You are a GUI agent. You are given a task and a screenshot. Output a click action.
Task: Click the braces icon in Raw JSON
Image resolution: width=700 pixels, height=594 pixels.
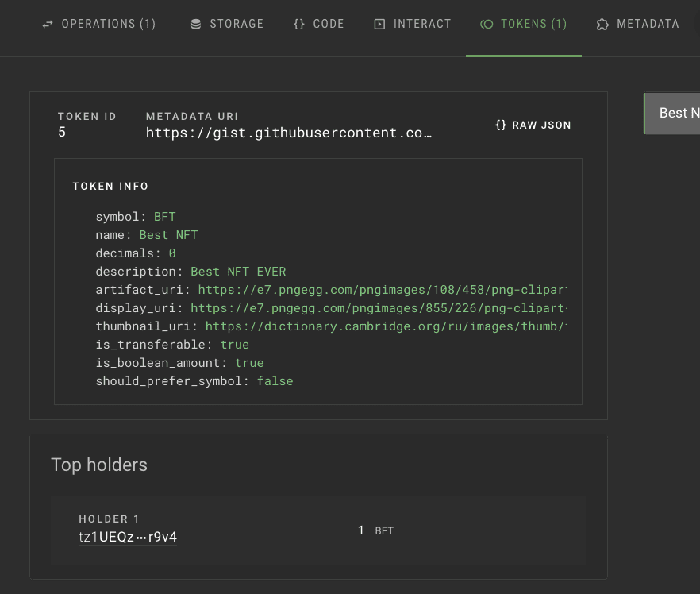(x=501, y=125)
